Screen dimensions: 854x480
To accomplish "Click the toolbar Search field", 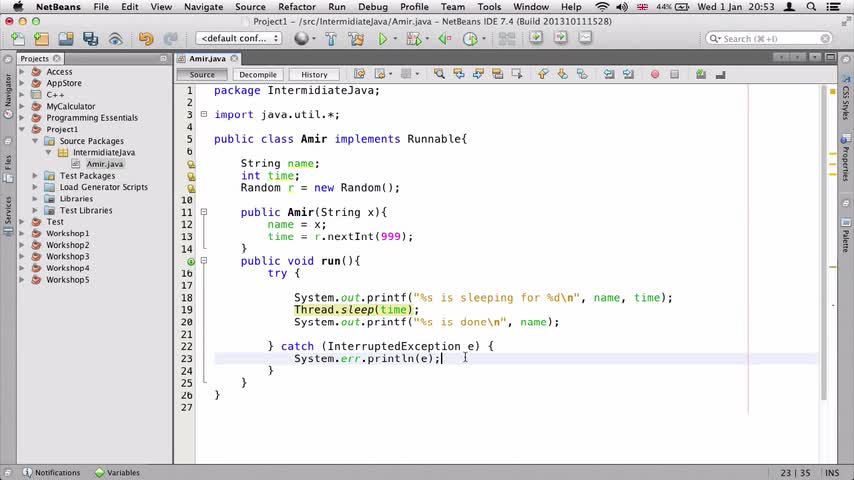I will tap(770, 39).
